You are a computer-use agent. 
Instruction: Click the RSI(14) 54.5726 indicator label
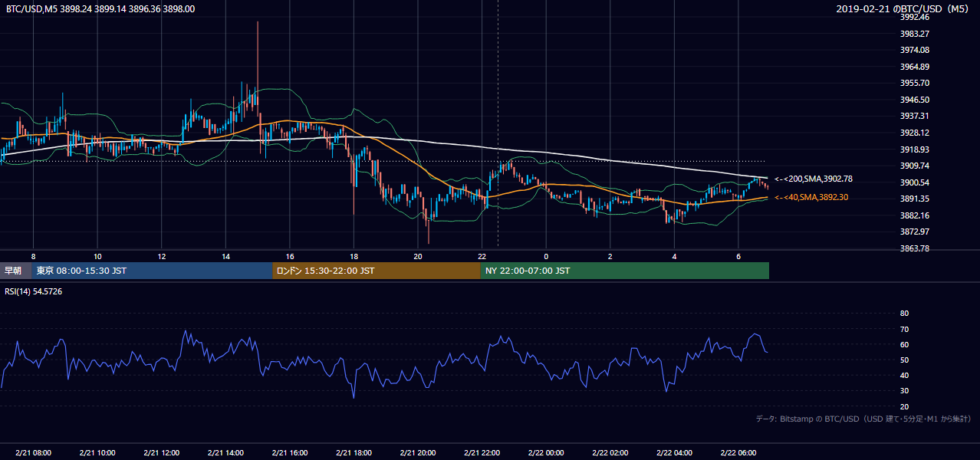tap(34, 291)
